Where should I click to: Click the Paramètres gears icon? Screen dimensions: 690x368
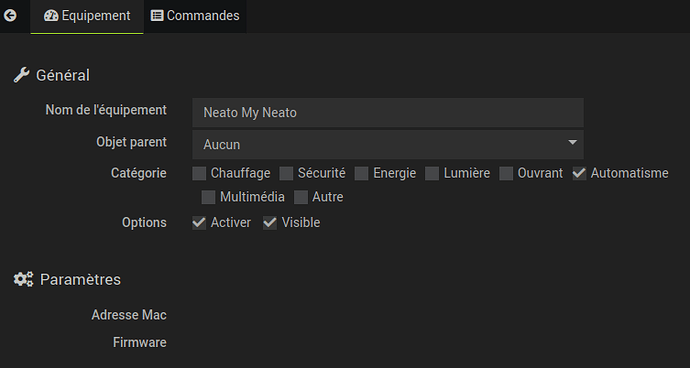[x=23, y=279]
